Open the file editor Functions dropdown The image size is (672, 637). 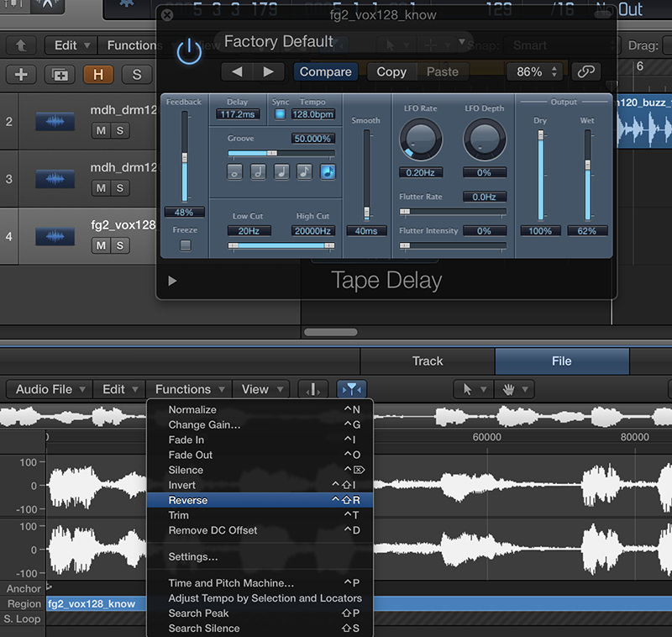pyautogui.click(x=189, y=389)
